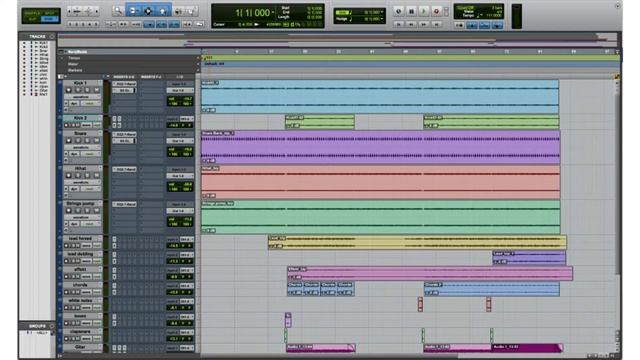Select the Trim tool
Viewport: 640px width, 360px height.
[x=133, y=11]
